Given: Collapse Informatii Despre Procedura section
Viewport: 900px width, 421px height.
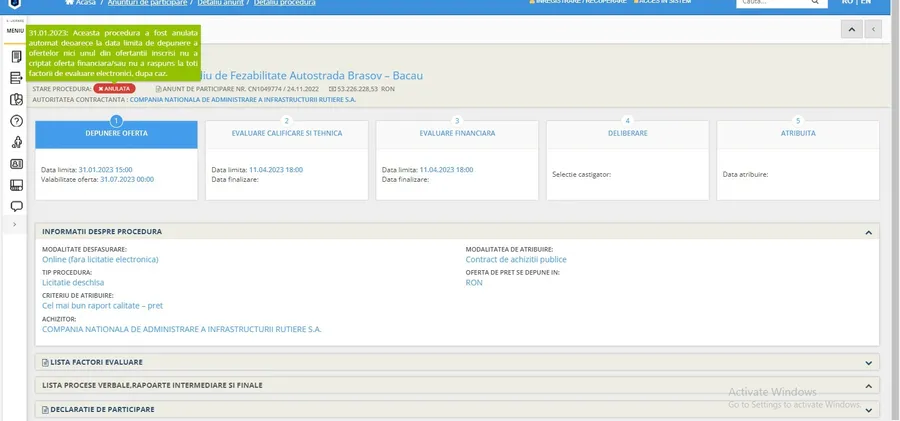Looking at the screenshot, I should click(868, 232).
